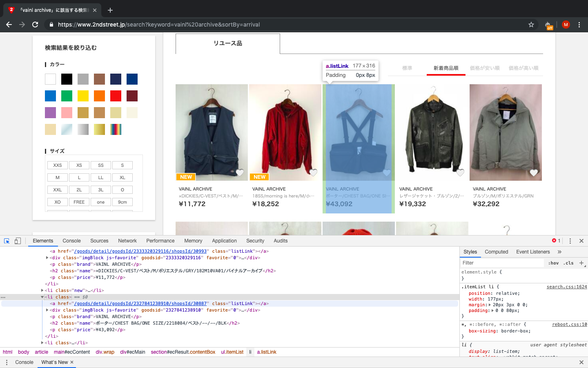This screenshot has width=588, height=368.
Task: Pick the red color swatch filter
Action: pos(116,96)
